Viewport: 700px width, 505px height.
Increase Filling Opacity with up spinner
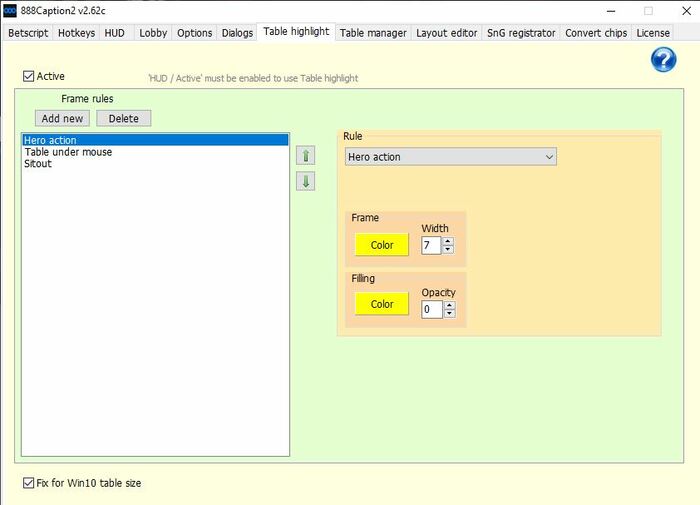450,305
